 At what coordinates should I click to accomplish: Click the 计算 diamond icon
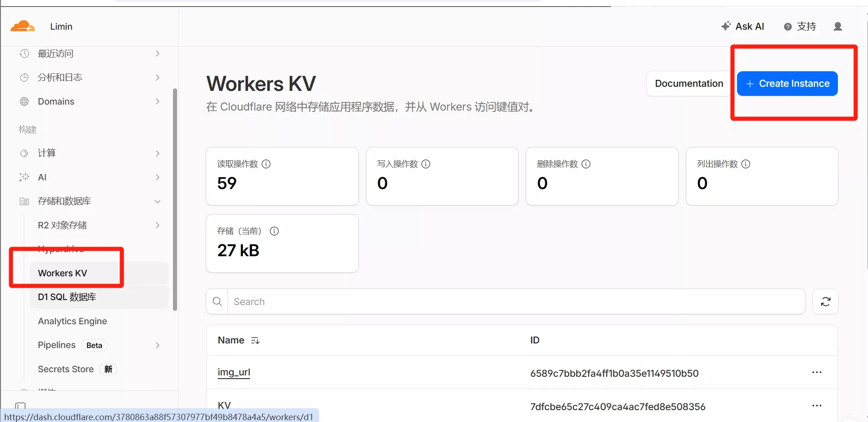(24, 153)
